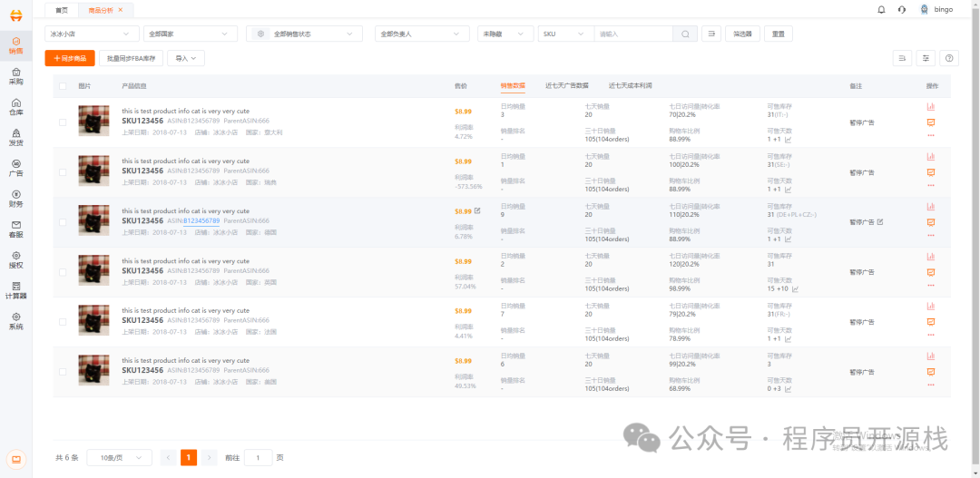Screen dimensions: 980x478
Task: Open trend chart icon beside 15 +10 days
Action: 796,289
